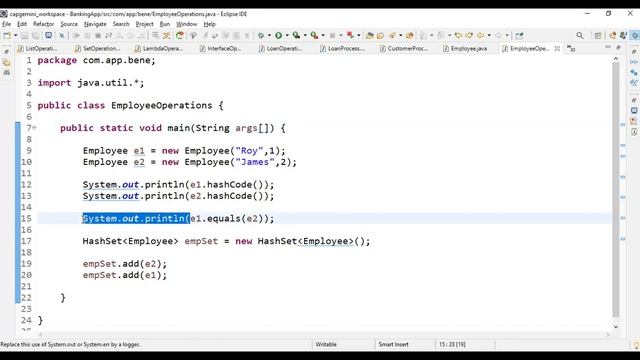Switch to the LambdaOpera... editor tab

click(159, 49)
